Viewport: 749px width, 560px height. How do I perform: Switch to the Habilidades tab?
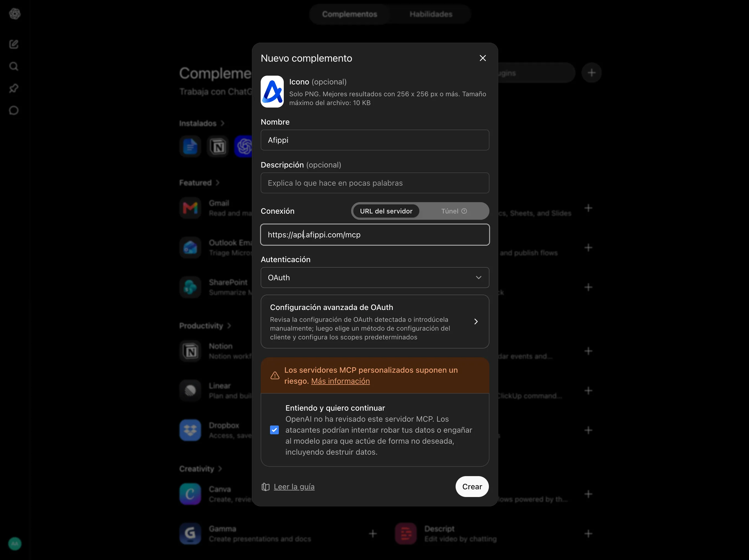click(431, 14)
